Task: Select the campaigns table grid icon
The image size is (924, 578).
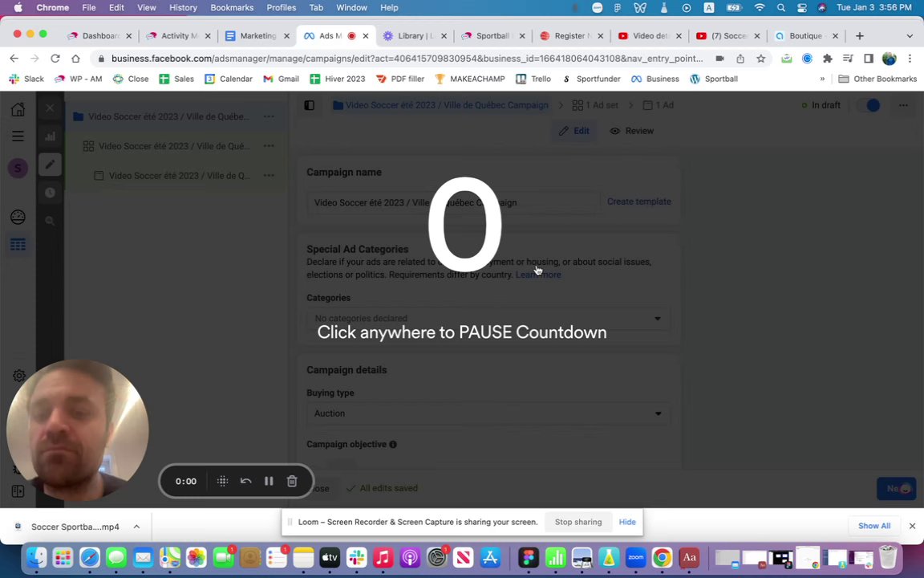Action: pos(18,244)
